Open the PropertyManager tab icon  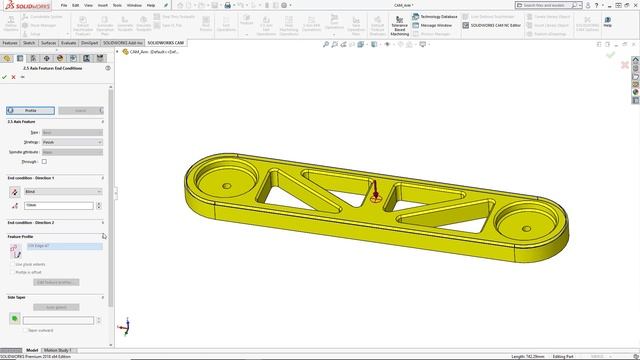[x=20, y=58]
